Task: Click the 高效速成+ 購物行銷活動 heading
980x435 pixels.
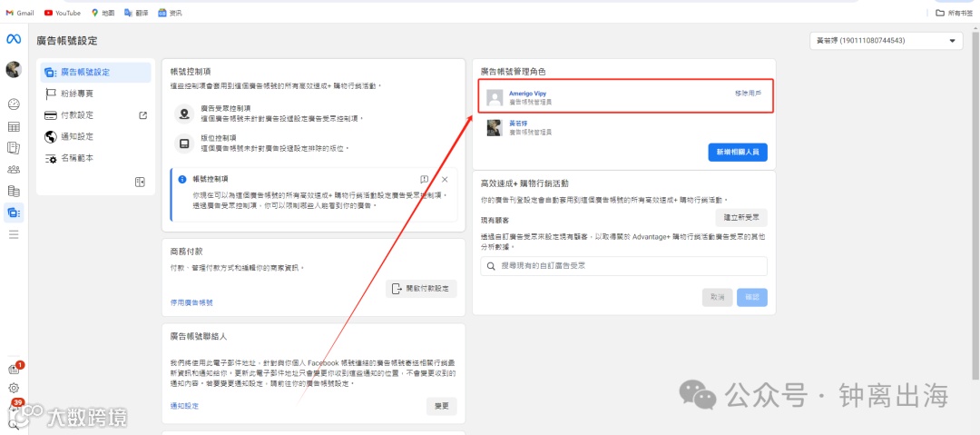Action: coord(524,183)
